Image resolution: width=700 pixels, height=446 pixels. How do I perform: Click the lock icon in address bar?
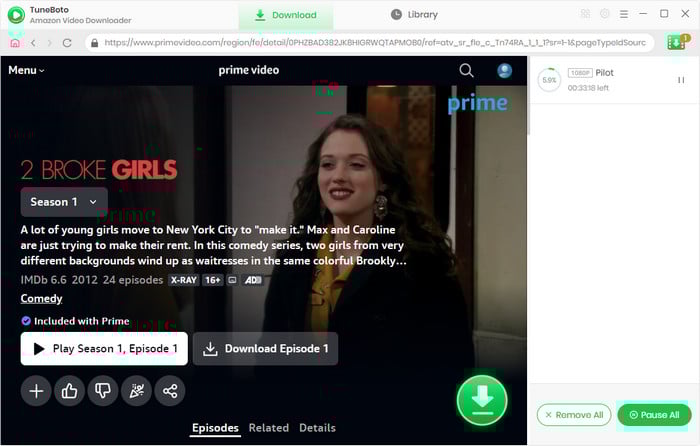pos(94,43)
